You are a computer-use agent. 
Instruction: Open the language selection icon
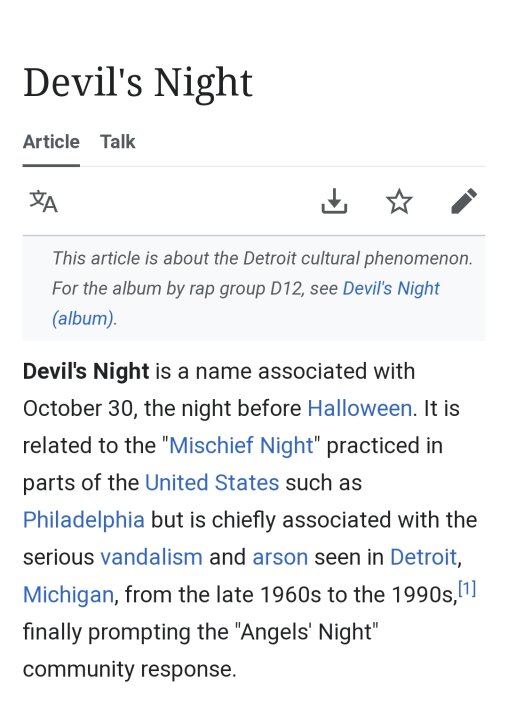point(44,202)
